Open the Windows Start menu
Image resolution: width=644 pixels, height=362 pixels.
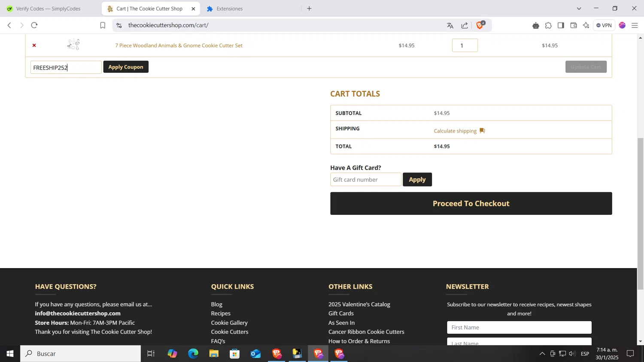coord(10,353)
